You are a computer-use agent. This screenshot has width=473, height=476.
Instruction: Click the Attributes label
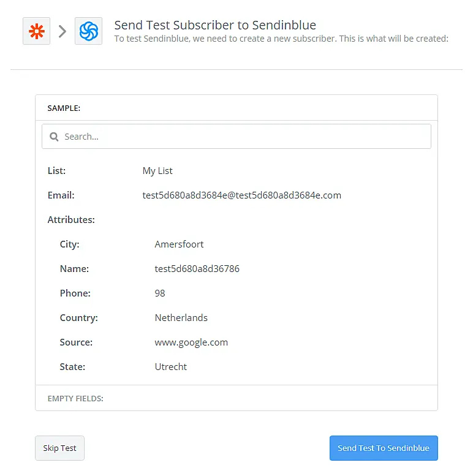[x=71, y=220]
